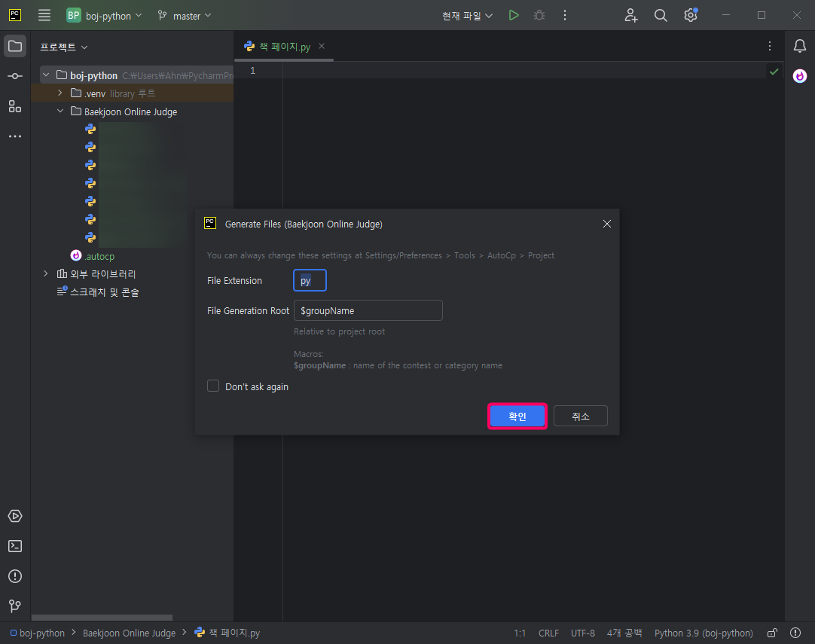Click the status bar warning indicator icon
This screenshot has width=815, height=644.
pos(795,633)
